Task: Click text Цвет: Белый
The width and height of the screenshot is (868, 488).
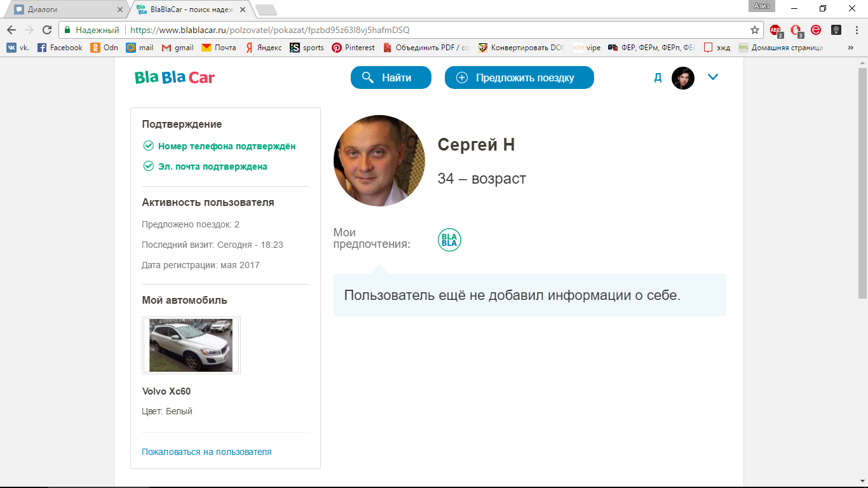Action: click(167, 411)
